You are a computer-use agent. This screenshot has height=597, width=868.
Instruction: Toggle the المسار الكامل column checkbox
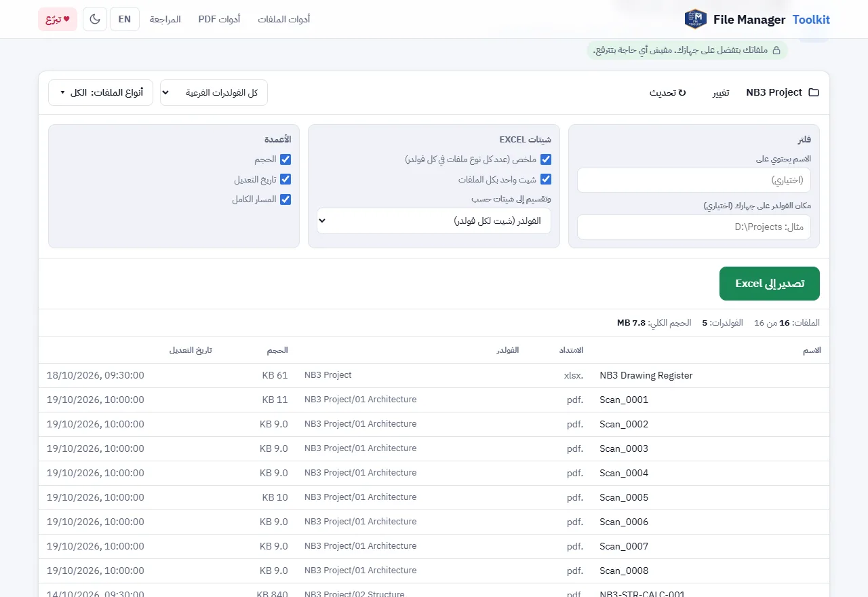pyautogui.click(x=285, y=199)
